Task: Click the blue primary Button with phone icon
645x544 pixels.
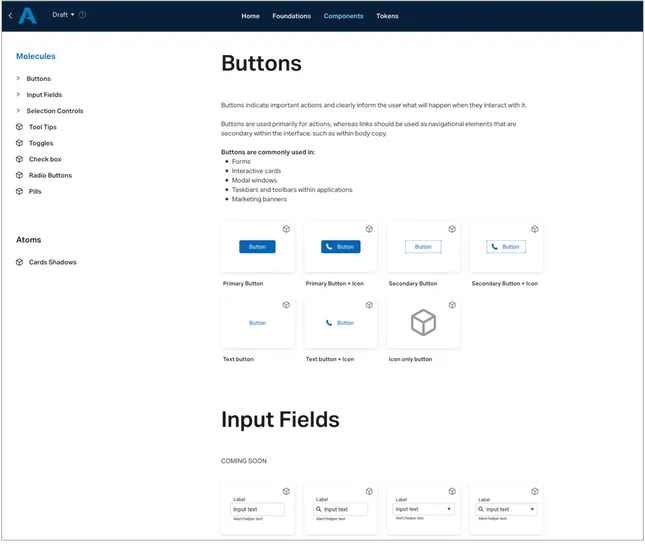Action: coord(341,247)
